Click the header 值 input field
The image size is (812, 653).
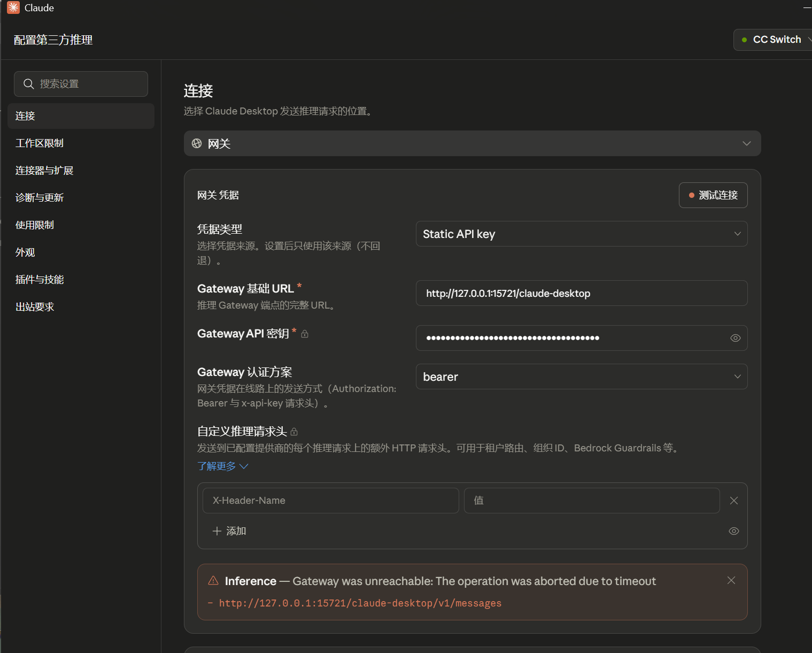pos(592,501)
